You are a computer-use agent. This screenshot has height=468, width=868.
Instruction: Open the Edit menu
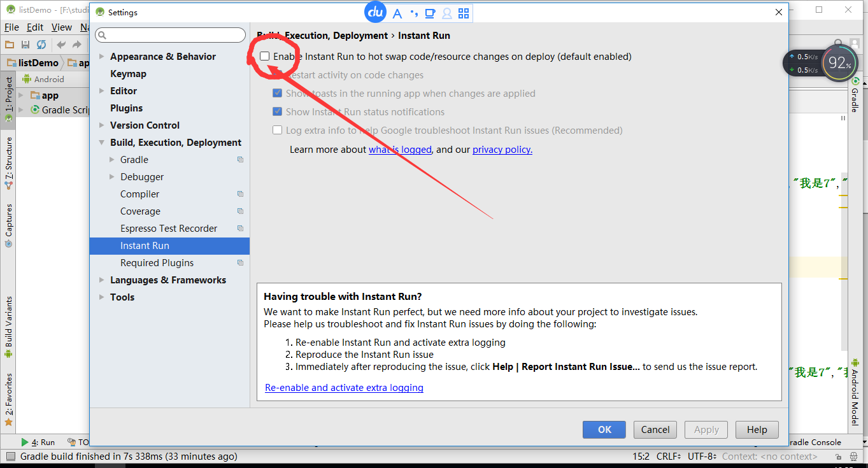(35, 27)
